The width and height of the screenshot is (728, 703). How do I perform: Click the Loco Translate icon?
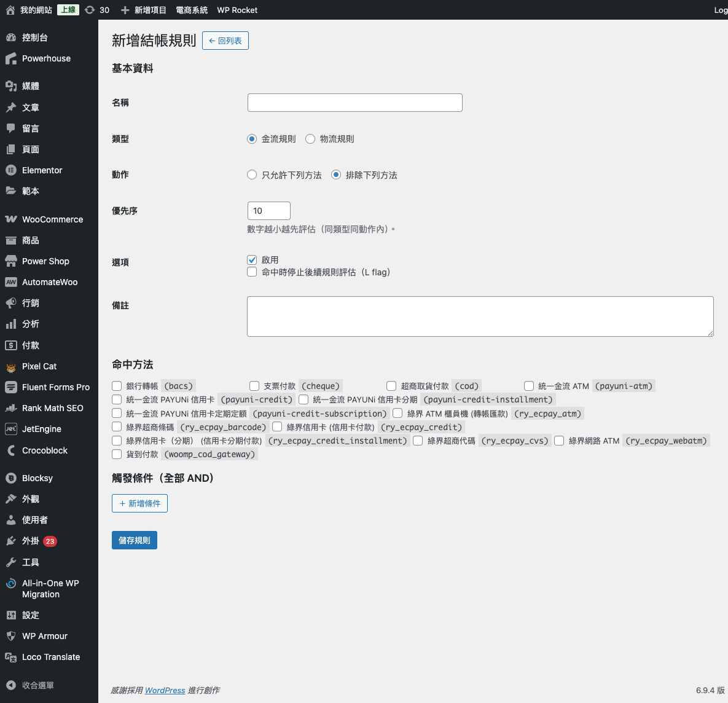coord(11,657)
